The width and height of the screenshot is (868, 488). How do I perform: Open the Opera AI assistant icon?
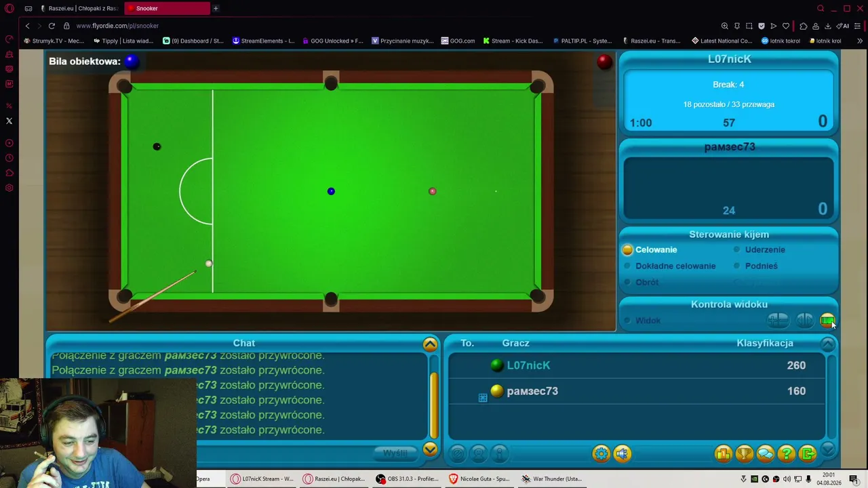(x=843, y=26)
